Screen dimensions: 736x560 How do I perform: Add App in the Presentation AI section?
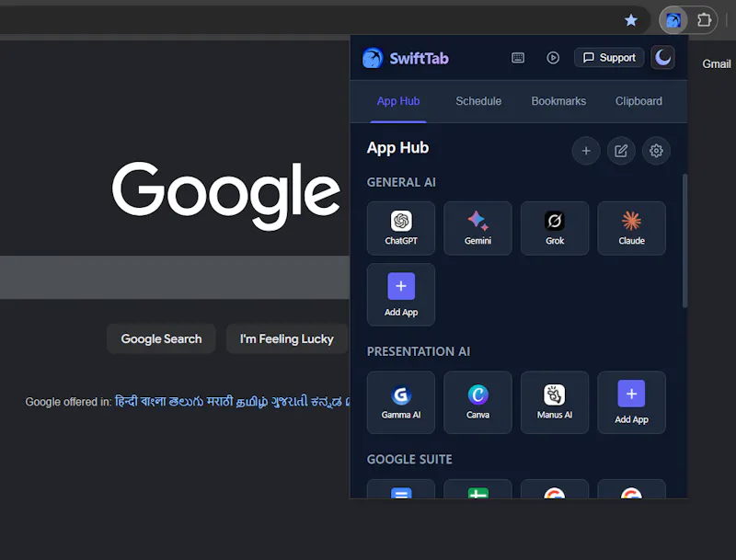coord(631,403)
